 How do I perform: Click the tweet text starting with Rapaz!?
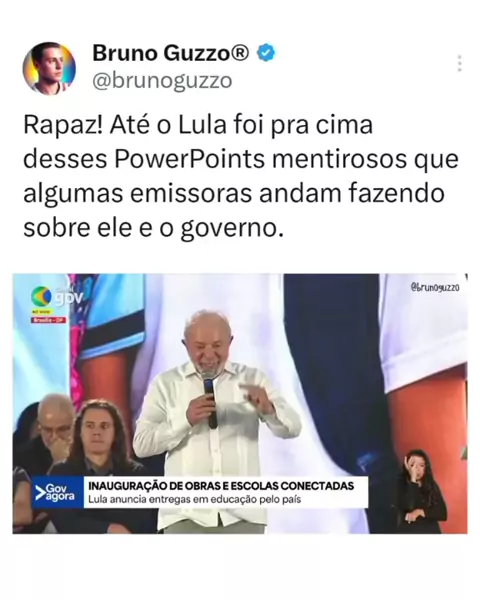tap(241, 176)
